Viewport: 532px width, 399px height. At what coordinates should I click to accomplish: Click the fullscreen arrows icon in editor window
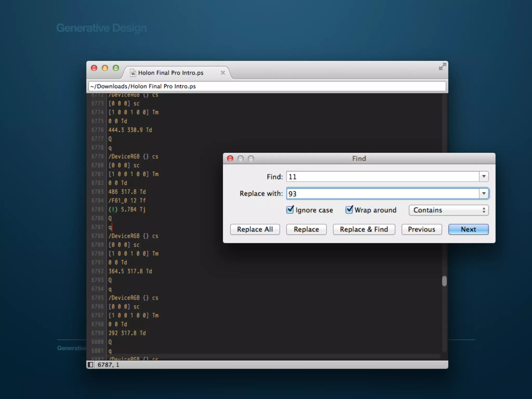tap(442, 67)
